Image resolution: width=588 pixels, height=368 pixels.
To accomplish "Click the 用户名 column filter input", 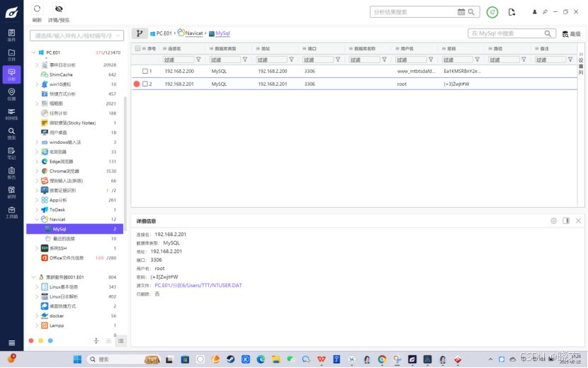I will pos(411,60).
